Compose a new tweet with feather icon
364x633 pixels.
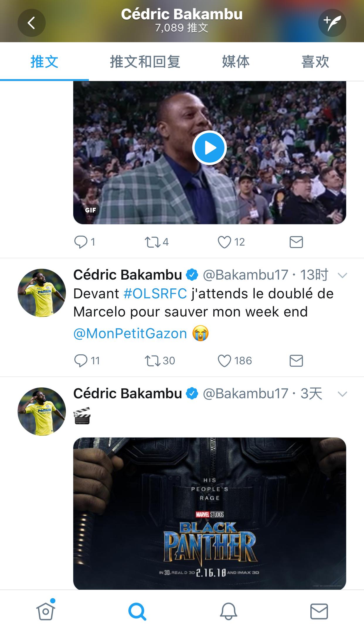click(332, 23)
